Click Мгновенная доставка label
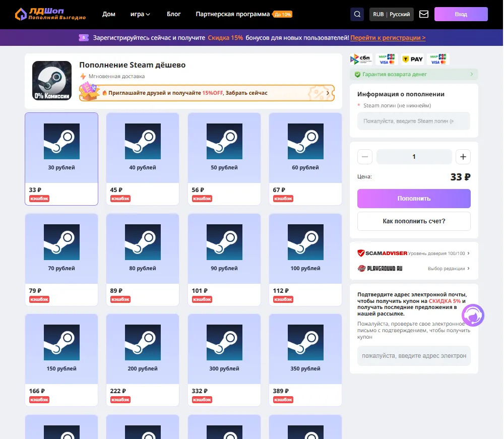 117,77
